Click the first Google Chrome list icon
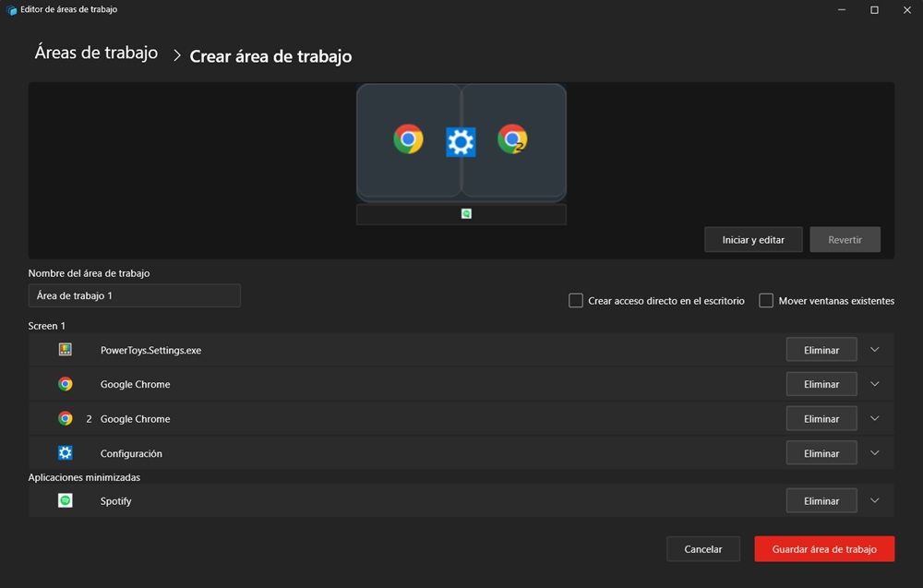This screenshot has width=923, height=588. (66, 384)
